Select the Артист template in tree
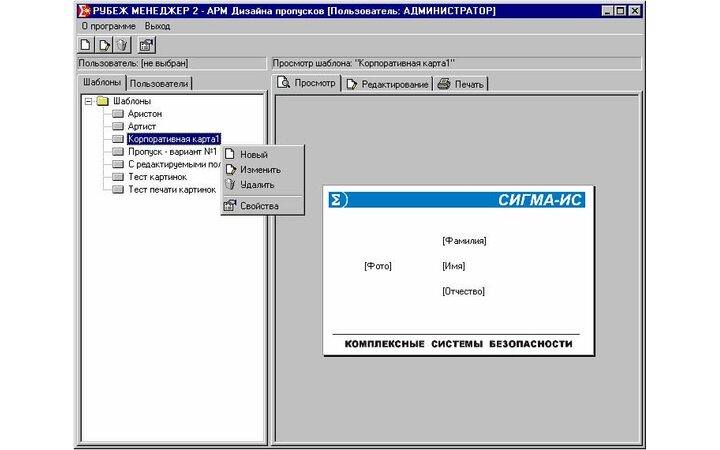The image size is (720, 450). (142, 127)
